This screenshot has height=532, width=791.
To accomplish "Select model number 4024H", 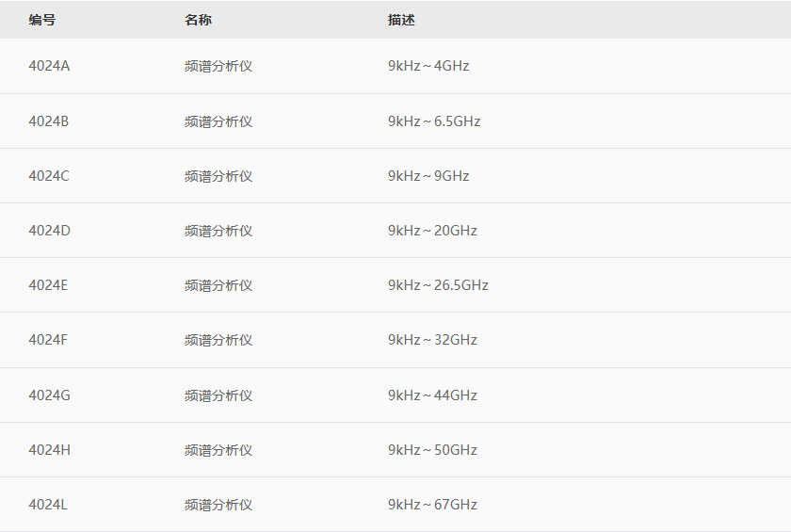I will (x=50, y=450).
